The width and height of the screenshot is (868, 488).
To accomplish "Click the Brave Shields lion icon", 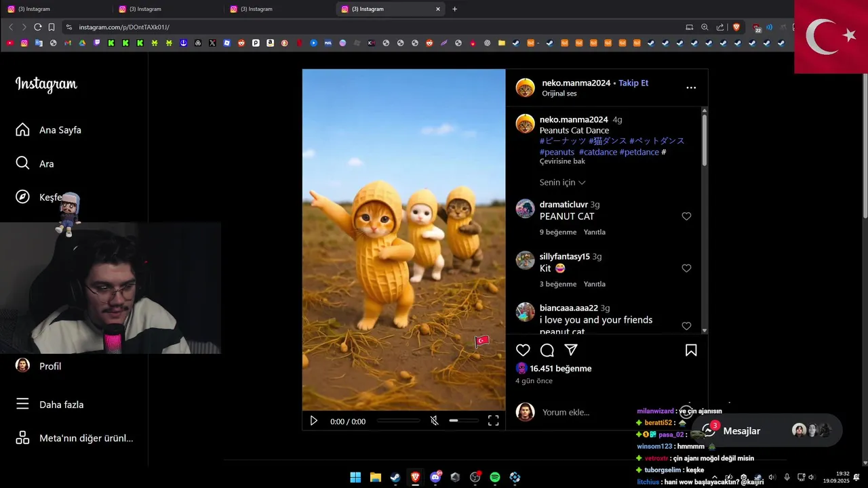I will tap(736, 27).
